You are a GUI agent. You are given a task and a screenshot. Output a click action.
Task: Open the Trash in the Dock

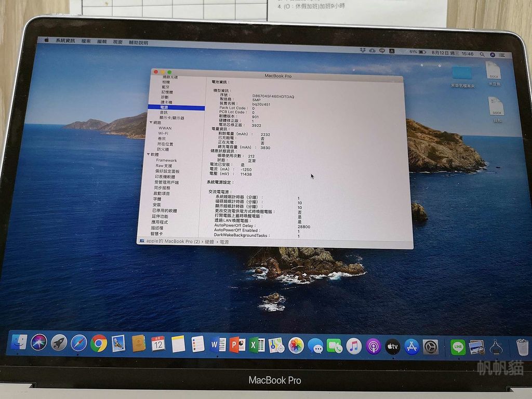click(x=522, y=348)
